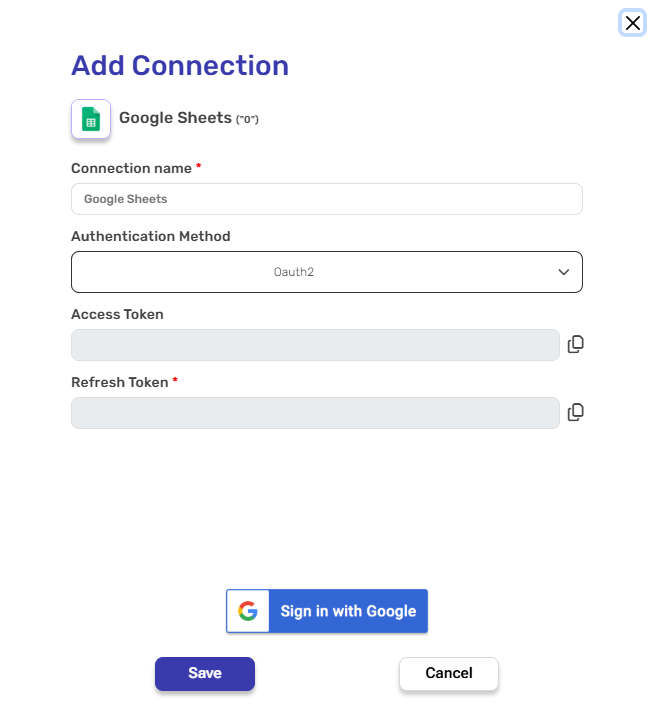Click the Add Connection heading
The image size is (653, 718).
pos(180,66)
